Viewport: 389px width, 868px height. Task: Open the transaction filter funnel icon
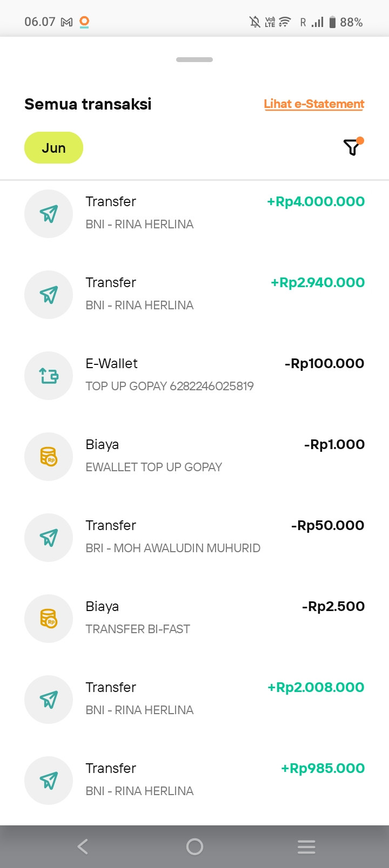click(352, 147)
